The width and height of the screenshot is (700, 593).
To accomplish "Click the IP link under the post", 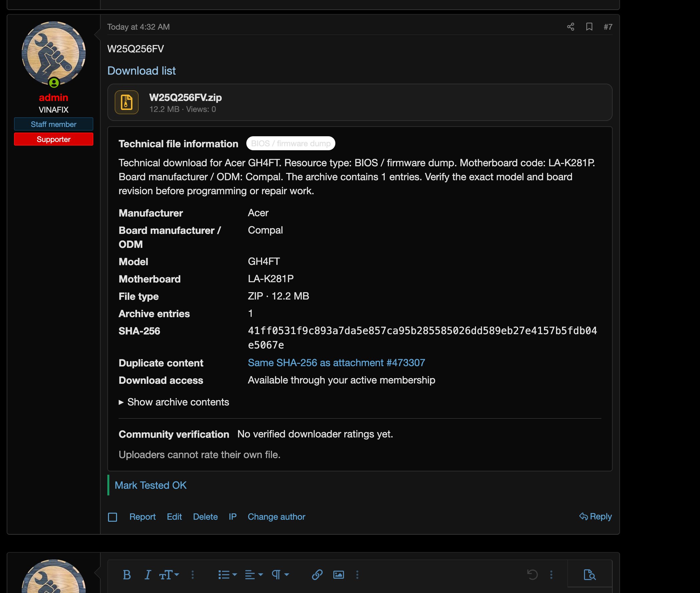I will click(232, 517).
